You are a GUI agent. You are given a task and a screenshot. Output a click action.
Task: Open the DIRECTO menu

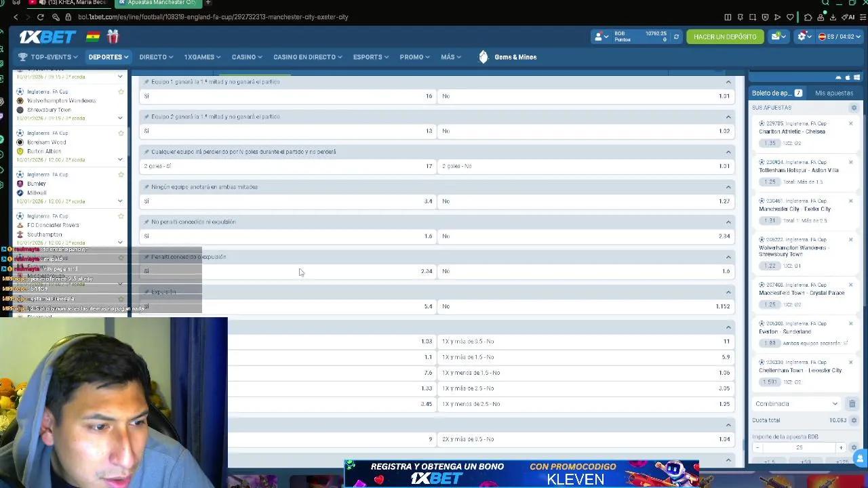(x=156, y=57)
